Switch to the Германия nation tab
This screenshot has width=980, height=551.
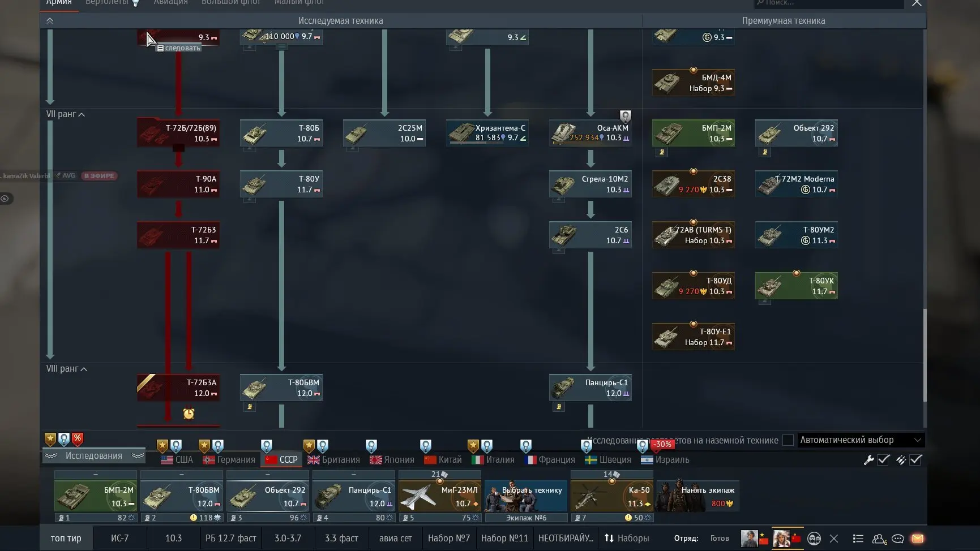click(229, 460)
